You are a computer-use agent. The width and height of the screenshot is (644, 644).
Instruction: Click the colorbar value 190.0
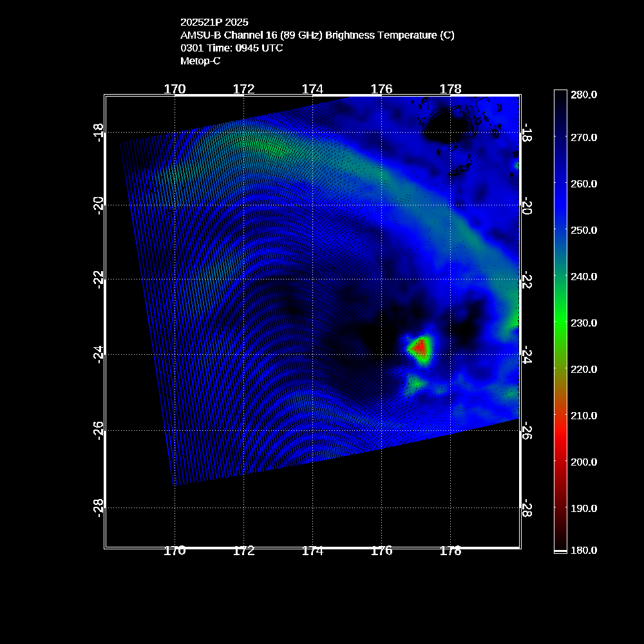coord(583,509)
